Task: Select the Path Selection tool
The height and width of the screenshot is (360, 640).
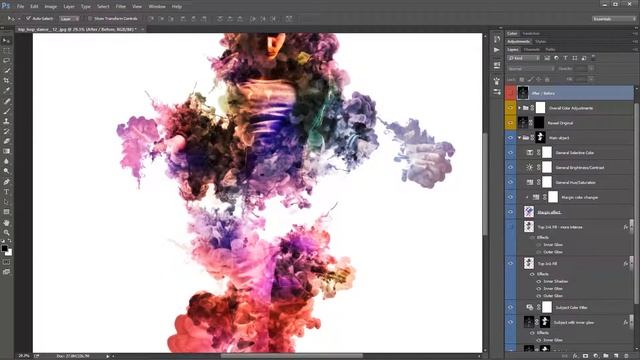Action: coord(6,202)
